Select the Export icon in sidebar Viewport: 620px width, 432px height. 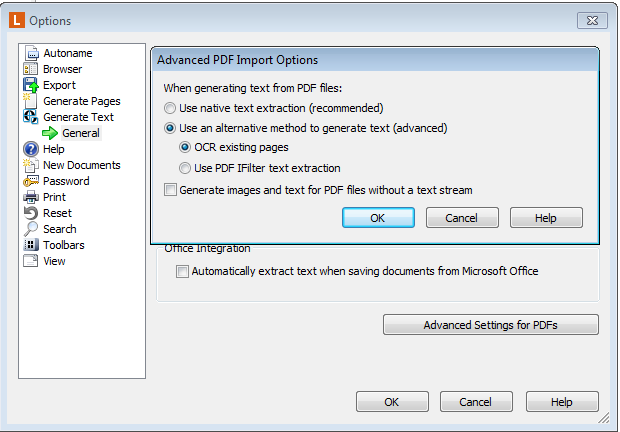(31, 85)
